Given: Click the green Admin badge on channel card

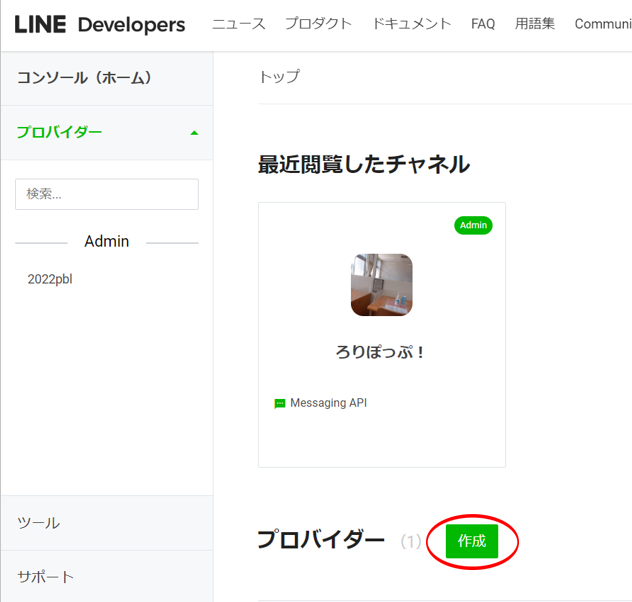Looking at the screenshot, I should (x=473, y=225).
